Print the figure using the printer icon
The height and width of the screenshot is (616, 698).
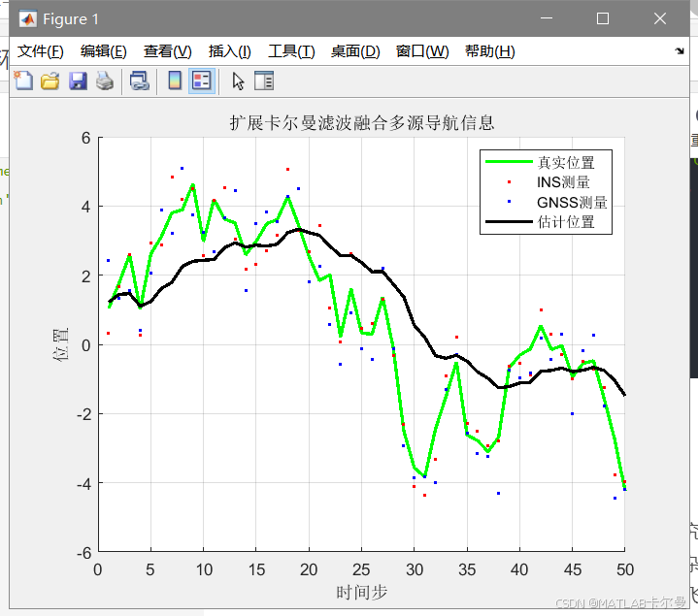click(105, 81)
